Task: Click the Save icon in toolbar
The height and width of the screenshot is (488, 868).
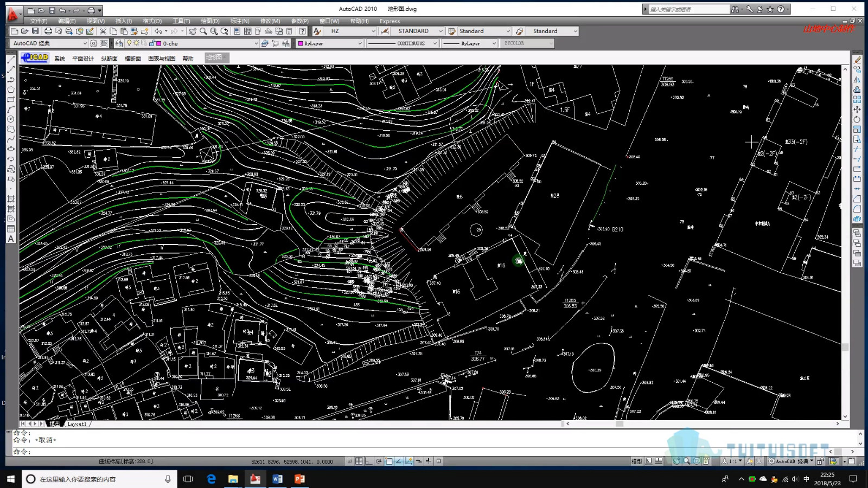Action: [35, 31]
